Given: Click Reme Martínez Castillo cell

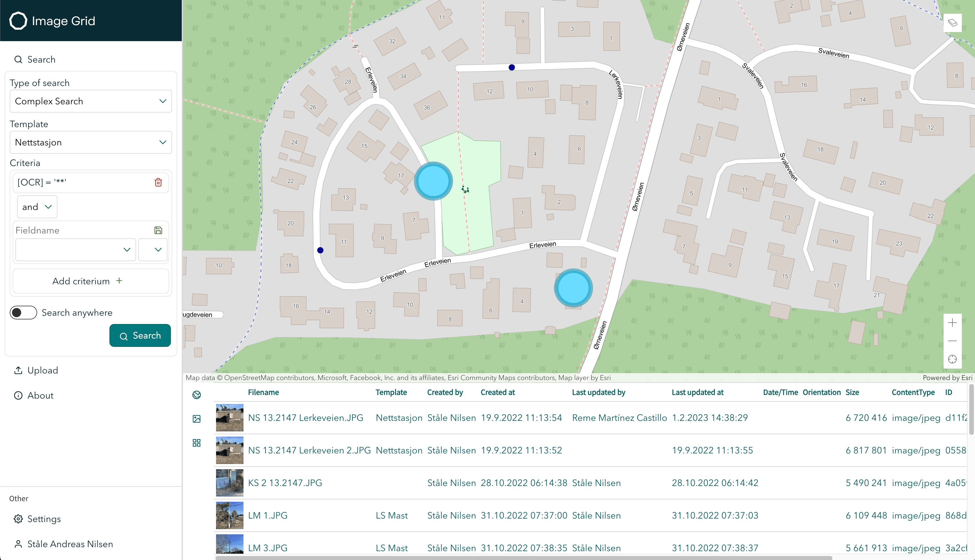Looking at the screenshot, I should (619, 418).
